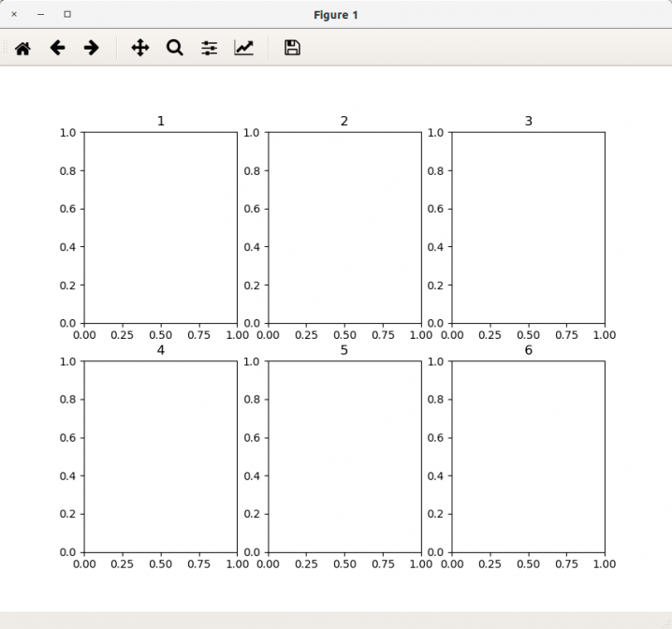Select the Zoom to rectangle magnifier

(174, 48)
